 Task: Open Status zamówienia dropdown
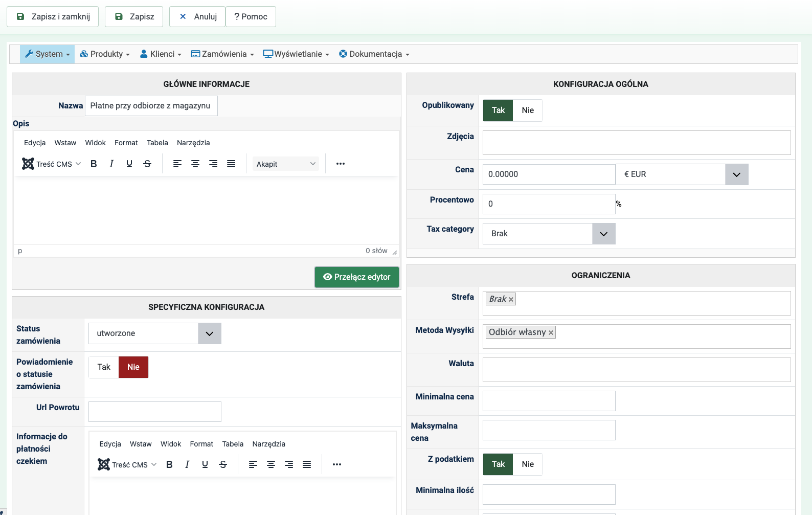click(x=209, y=333)
